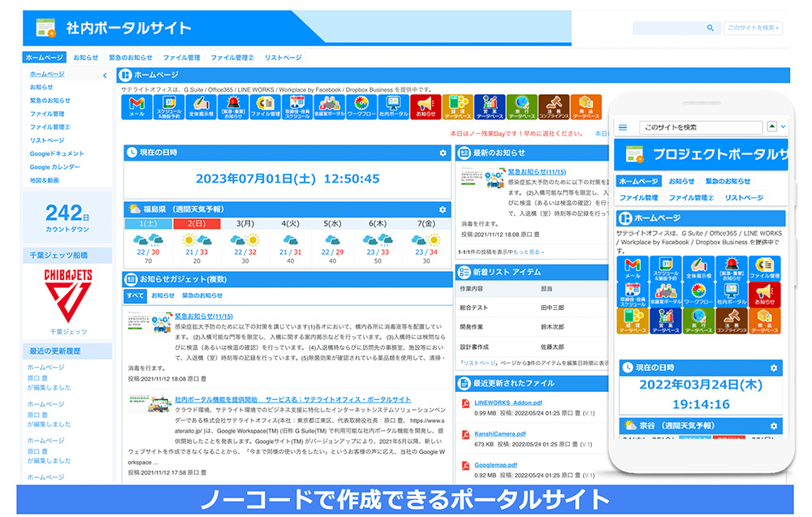The height and width of the screenshot is (517, 812).
Task: Open the ワークフロー icon in desktop view
Action: [x=361, y=107]
